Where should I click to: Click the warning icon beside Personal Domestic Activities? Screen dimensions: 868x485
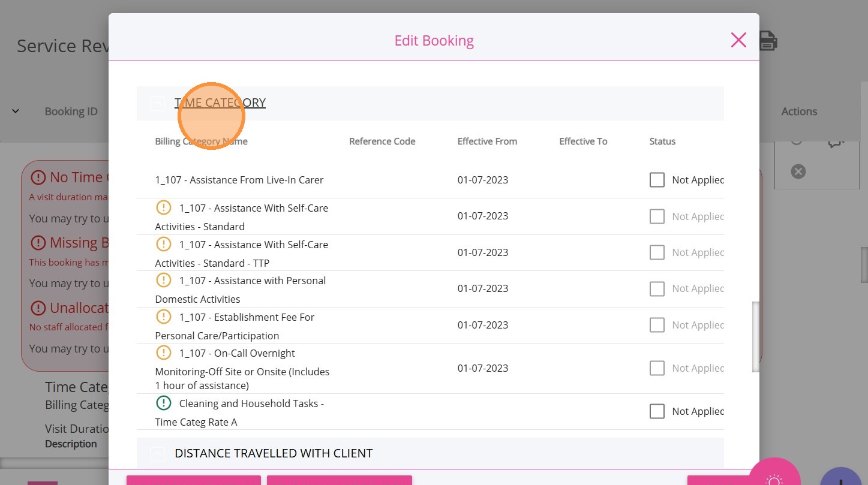click(163, 281)
